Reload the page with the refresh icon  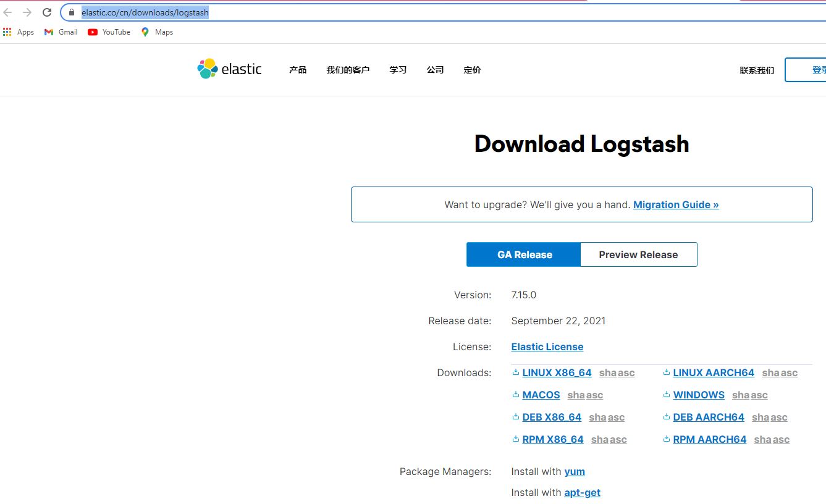pyautogui.click(x=47, y=12)
